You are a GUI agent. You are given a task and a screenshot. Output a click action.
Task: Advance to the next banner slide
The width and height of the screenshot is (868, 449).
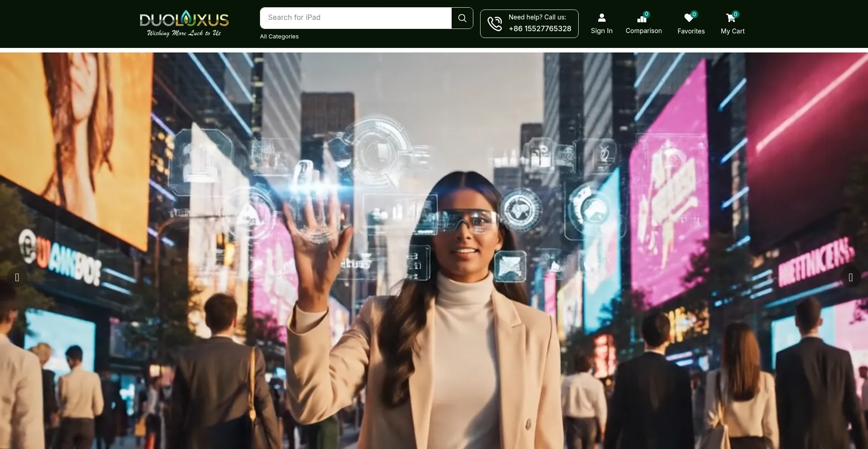(850, 277)
